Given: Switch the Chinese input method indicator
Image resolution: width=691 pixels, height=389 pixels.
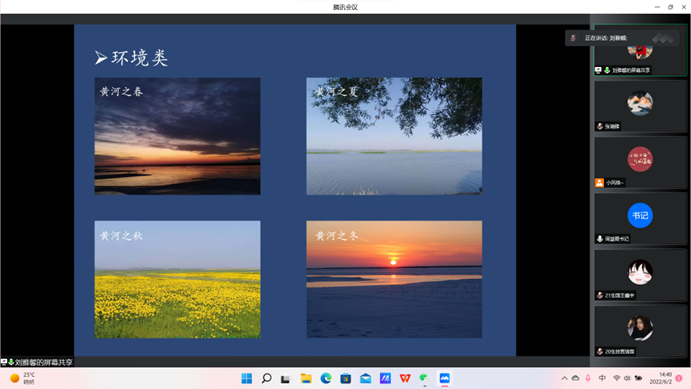Looking at the screenshot, I should point(602,378).
